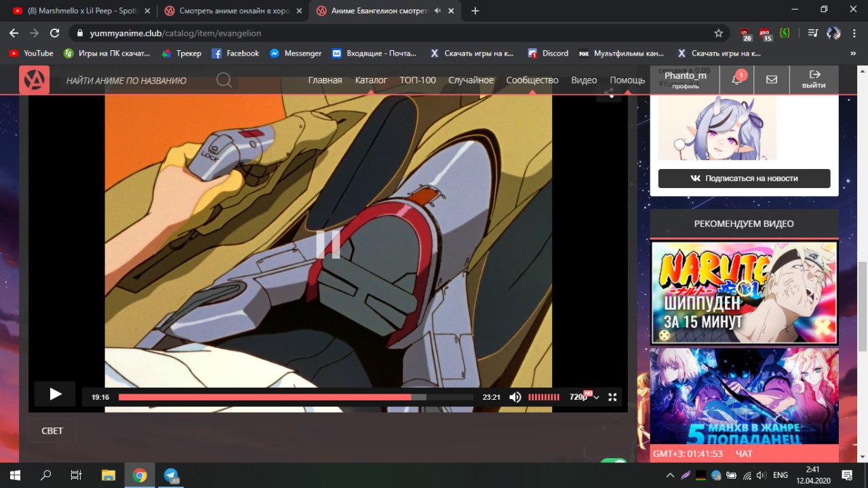Screen dimensions: 868x488
Task: Open the ЧАТ chat bar
Action: point(744,453)
